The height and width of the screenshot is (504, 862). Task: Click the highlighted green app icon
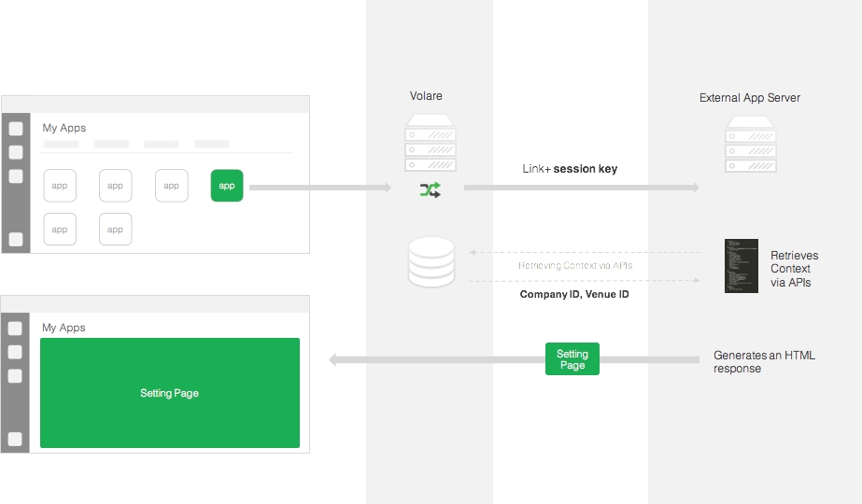pyautogui.click(x=227, y=186)
